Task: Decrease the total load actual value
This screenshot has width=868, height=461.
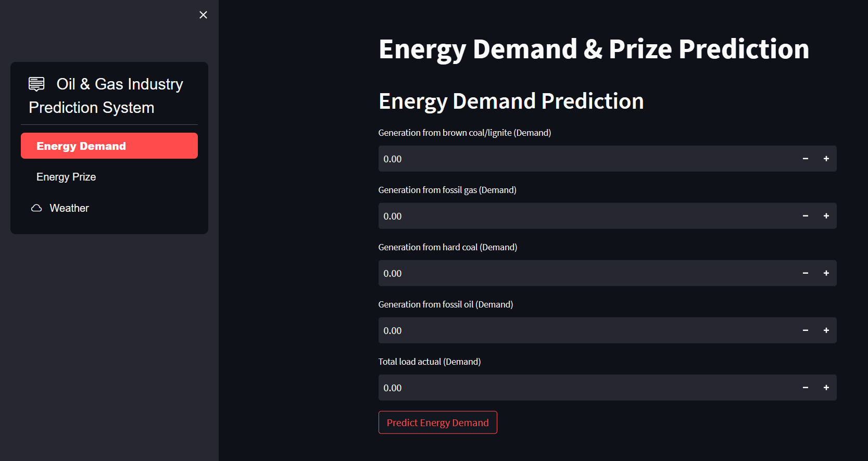Action: click(805, 388)
